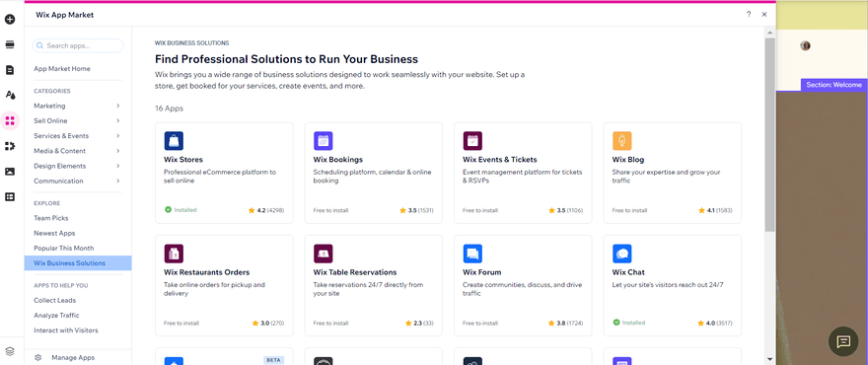Open the Wix Forum app title

pyautogui.click(x=481, y=272)
